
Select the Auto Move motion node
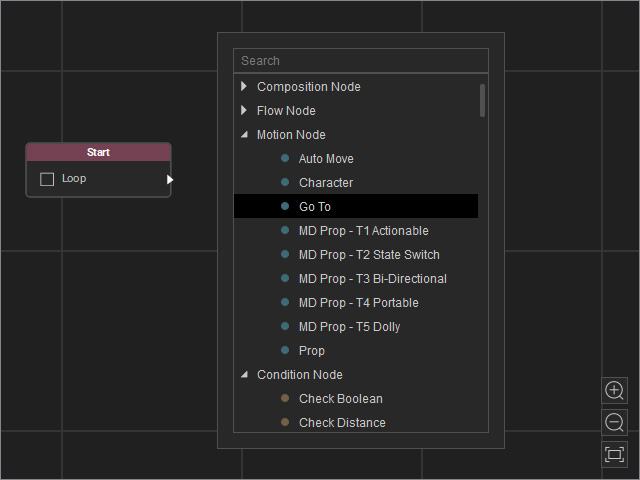coord(356,158)
